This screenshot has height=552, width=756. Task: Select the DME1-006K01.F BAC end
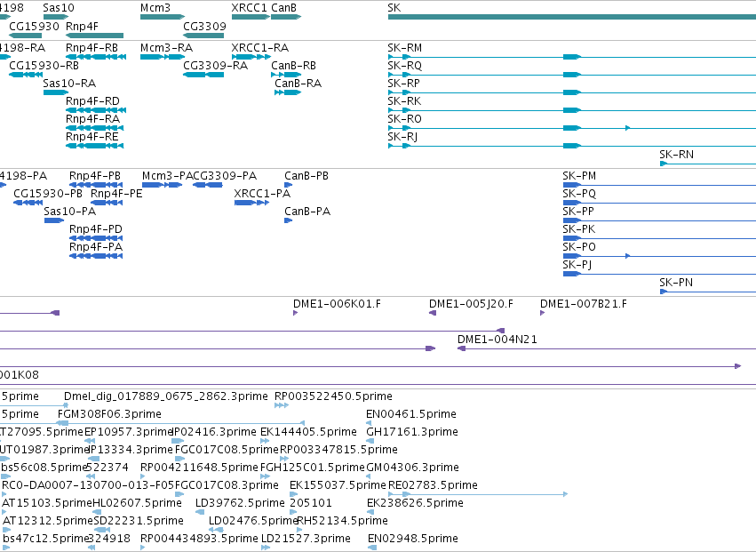click(296, 313)
